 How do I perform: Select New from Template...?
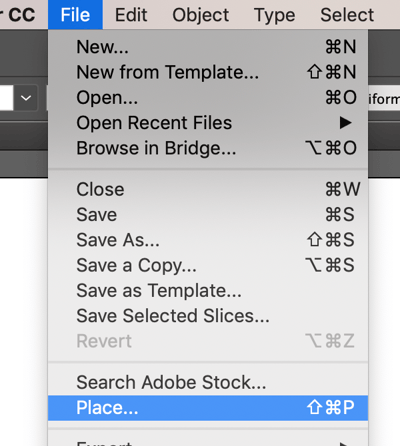click(208, 72)
